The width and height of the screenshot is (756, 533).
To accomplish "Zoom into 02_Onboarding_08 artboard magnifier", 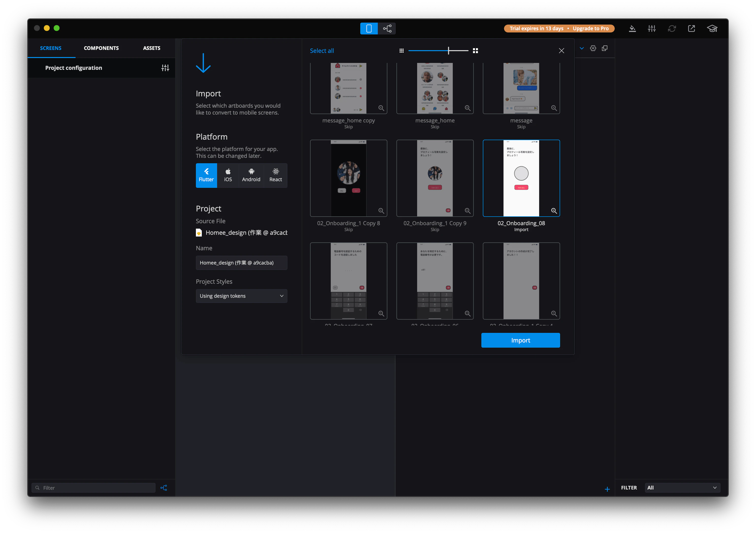I will pyautogui.click(x=554, y=210).
